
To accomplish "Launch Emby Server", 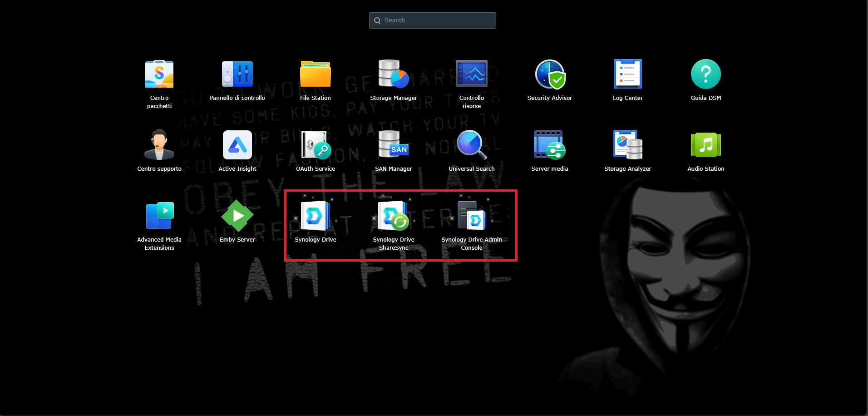I will pos(237,216).
